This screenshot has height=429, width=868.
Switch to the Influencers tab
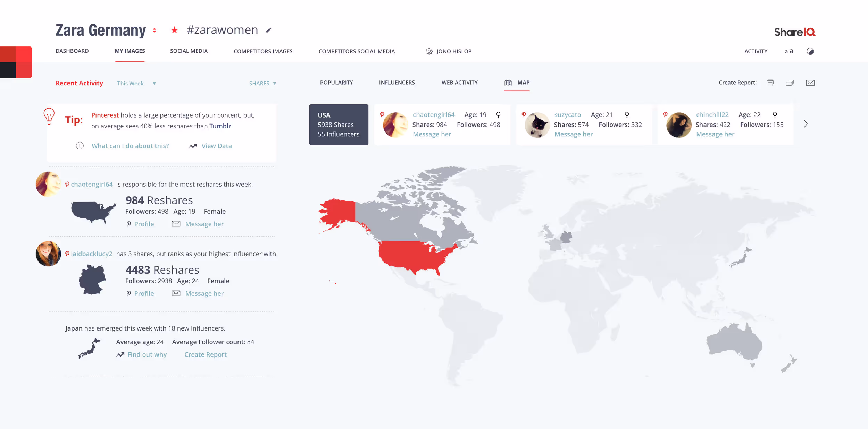pyautogui.click(x=397, y=83)
